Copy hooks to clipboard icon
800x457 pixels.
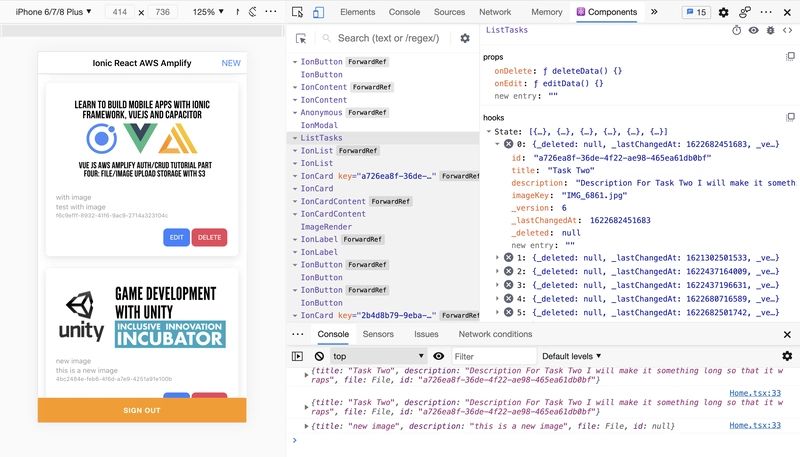(790, 117)
